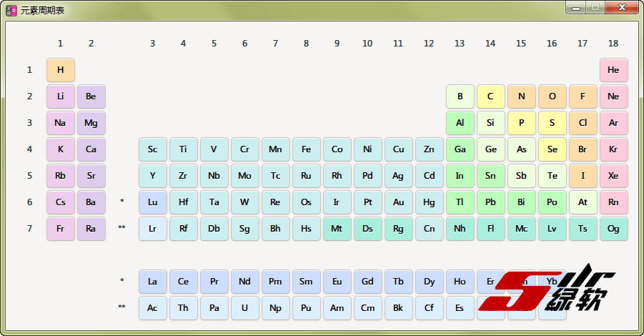644x336 pixels.
Task: Select the Tungsten (W) element tile
Action: tap(244, 202)
